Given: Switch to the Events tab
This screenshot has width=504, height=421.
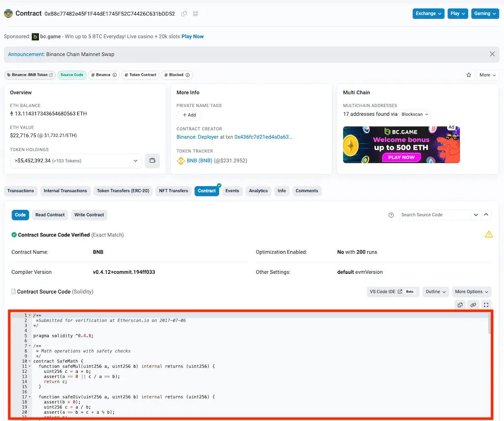Looking at the screenshot, I should (232, 191).
